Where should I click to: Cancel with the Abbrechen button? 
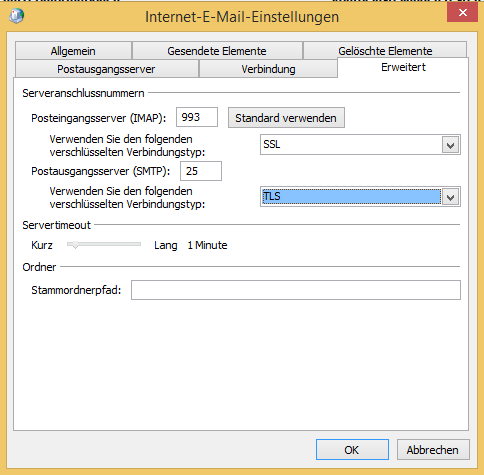point(433,450)
